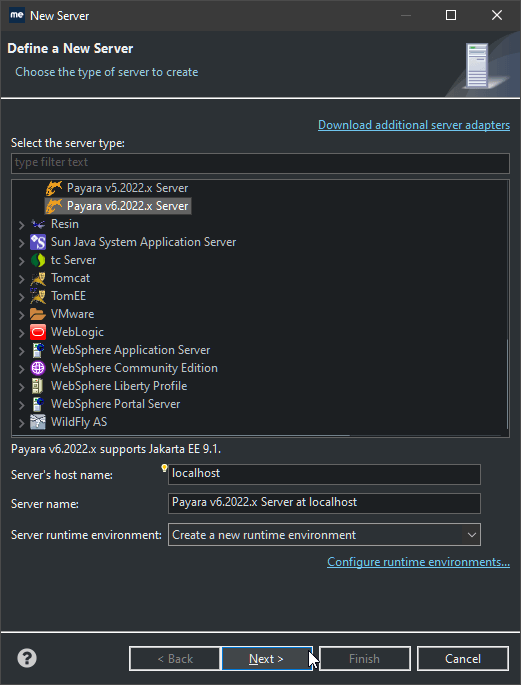Open the Server runtime environment dropdown
The height and width of the screenshot is (685, 521).
[324, 535]
